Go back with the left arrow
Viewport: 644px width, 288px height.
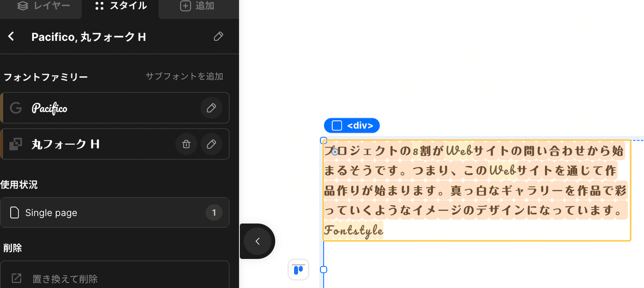(x=11, y=37)
